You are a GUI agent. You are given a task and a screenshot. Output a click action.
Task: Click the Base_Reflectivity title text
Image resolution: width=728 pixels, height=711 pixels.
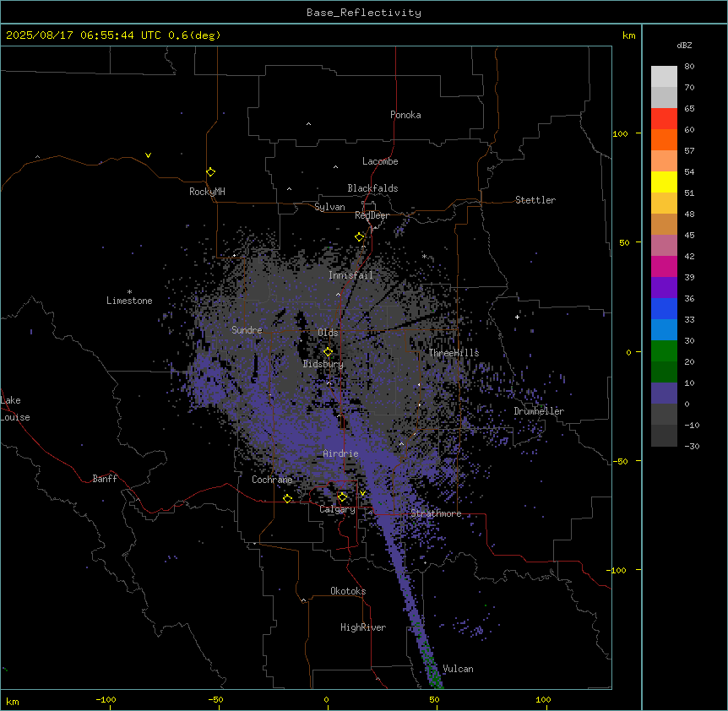(364, 13)
